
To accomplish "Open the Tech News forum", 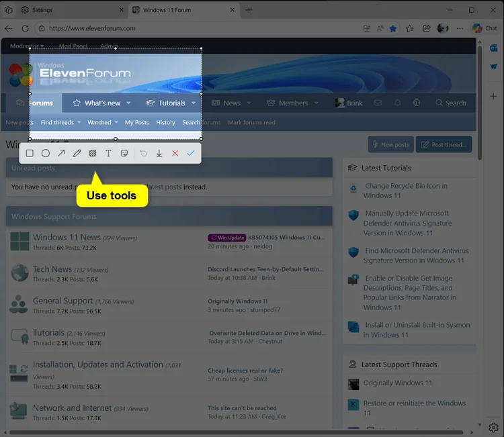I will click(52, 269).
